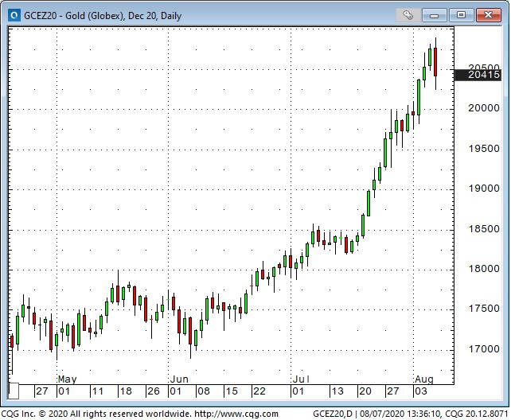
Task: Click date label 20 on time axis
Action: (365, 391)
